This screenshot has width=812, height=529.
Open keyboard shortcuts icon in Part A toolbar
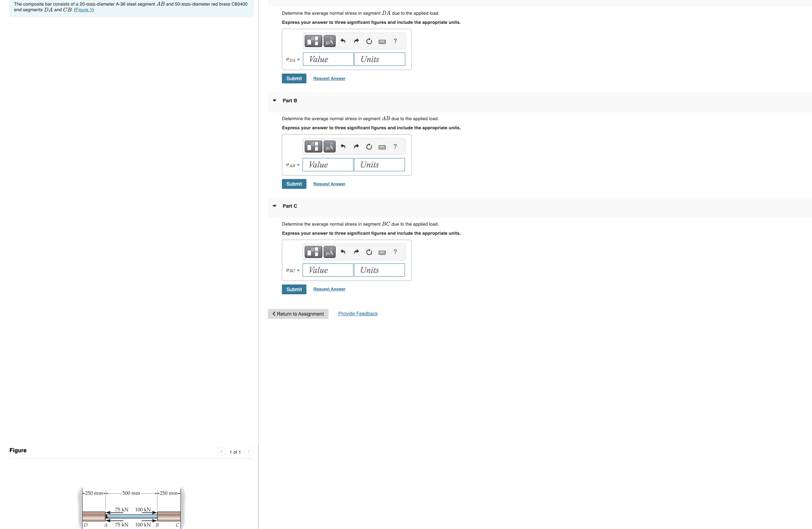click(382, 41)
